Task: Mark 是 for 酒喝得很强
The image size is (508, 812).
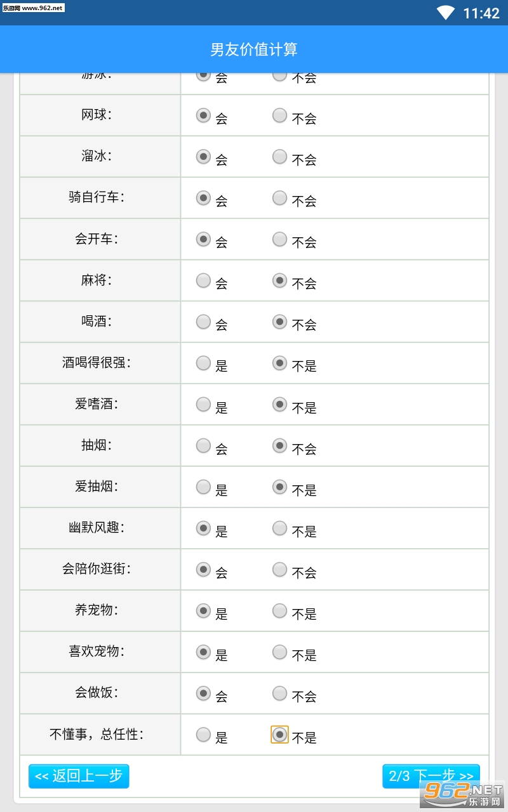Action: pos(203,363)
